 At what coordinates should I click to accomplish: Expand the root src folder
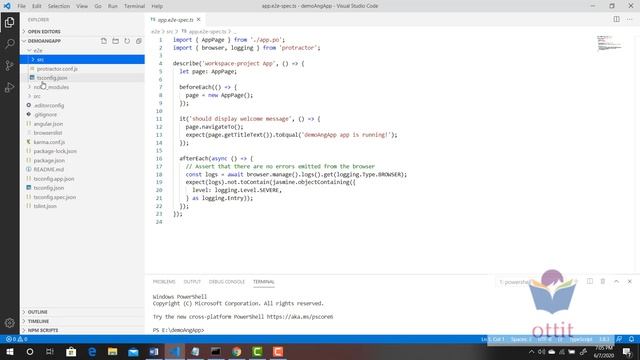click(x=82, y=96)
